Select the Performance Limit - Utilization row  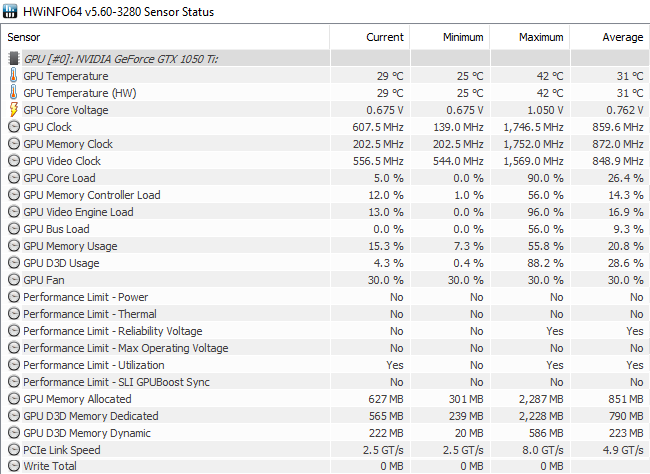[x=326, y=365]
